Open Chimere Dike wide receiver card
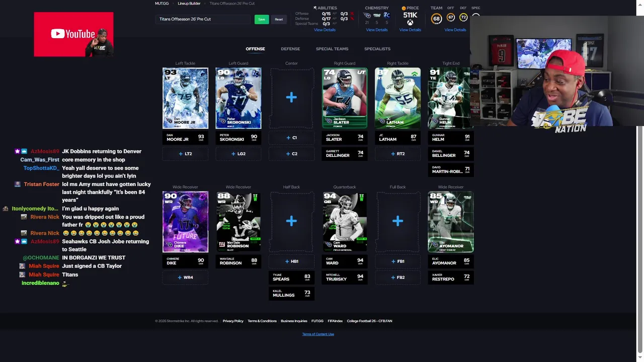The height and width of the screenshot is (362, 644). click(185, 222)
